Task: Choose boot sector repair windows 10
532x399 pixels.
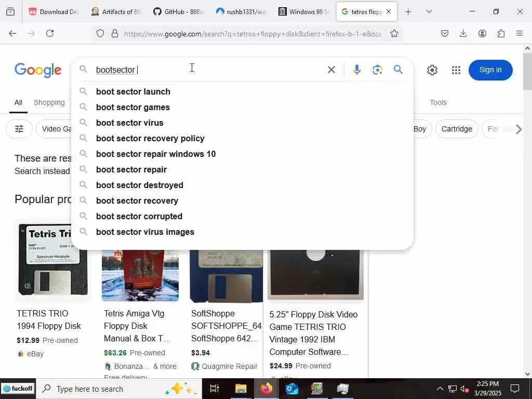Action: tap(243, 154)
